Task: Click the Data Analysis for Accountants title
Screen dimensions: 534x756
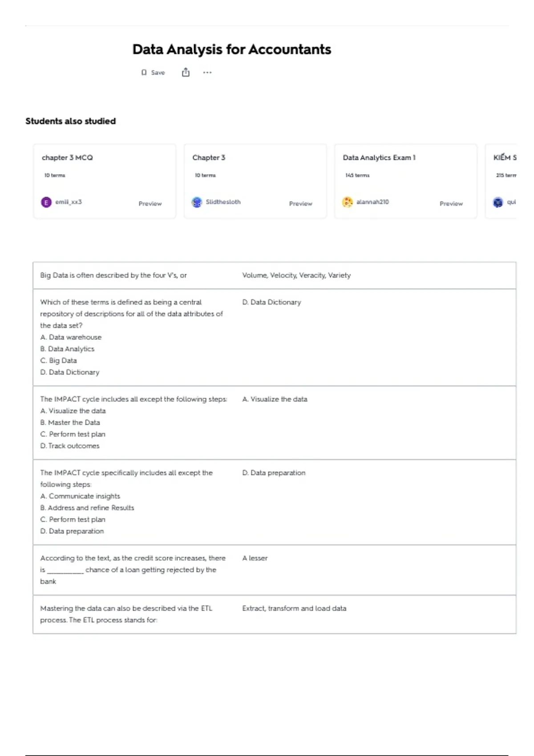Action: [x=231, y=49]
